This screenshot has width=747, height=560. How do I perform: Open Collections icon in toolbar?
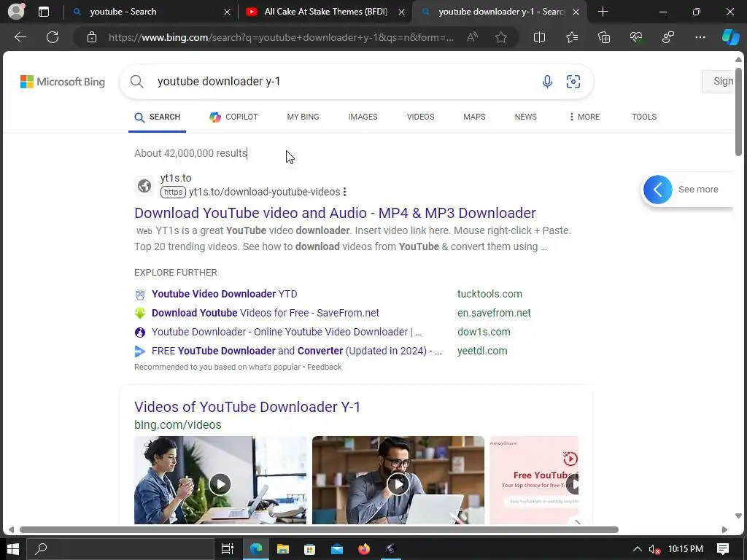(x=604, y=37)
